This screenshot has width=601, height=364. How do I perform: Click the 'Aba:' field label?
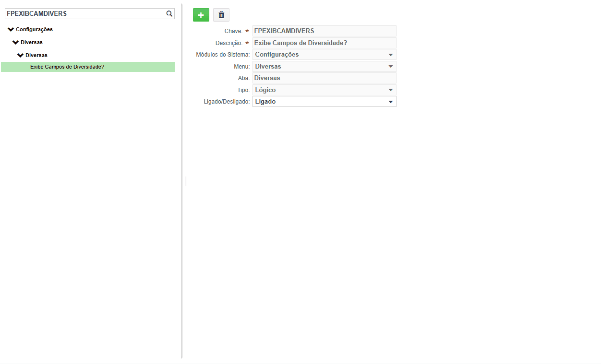(x=244, y=78)
